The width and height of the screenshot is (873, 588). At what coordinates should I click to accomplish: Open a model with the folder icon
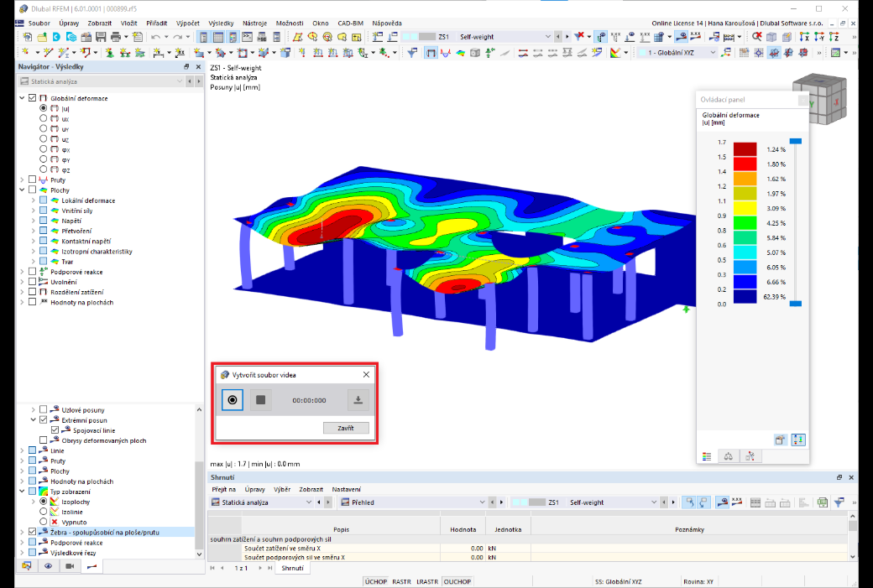pyautogui.click(x=42, y=37)
